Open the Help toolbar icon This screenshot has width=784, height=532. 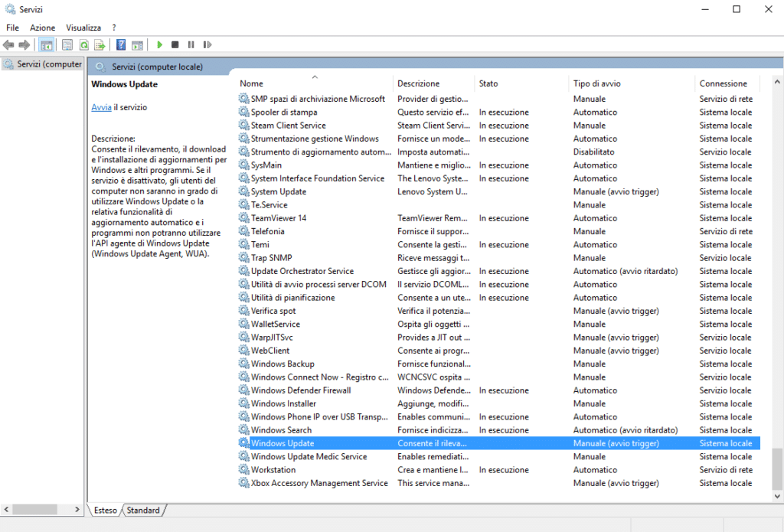(121, 45)
